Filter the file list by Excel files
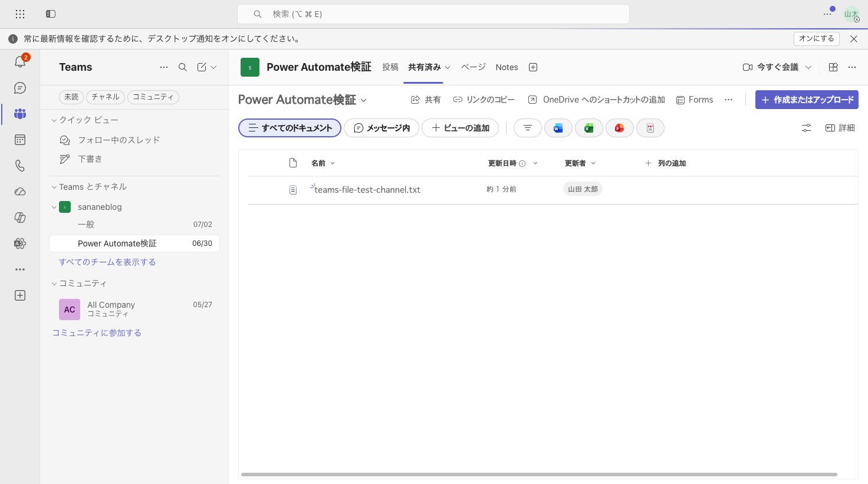The image size is (868, 484). (x=589, y=128)
